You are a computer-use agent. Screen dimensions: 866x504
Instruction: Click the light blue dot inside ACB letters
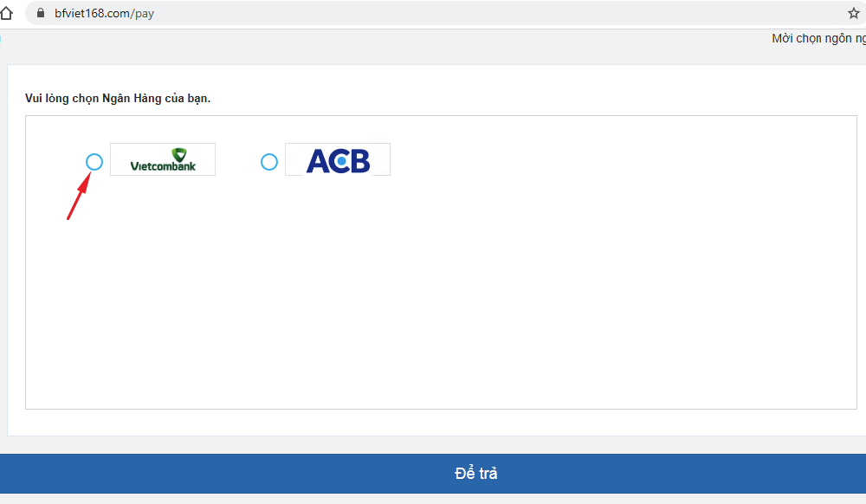click(342, 161)
